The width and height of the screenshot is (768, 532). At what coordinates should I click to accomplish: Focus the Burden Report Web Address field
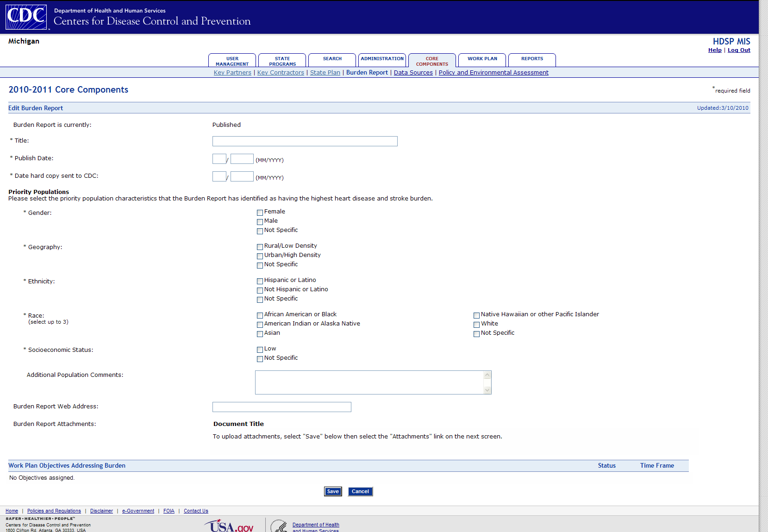[281, 407]
